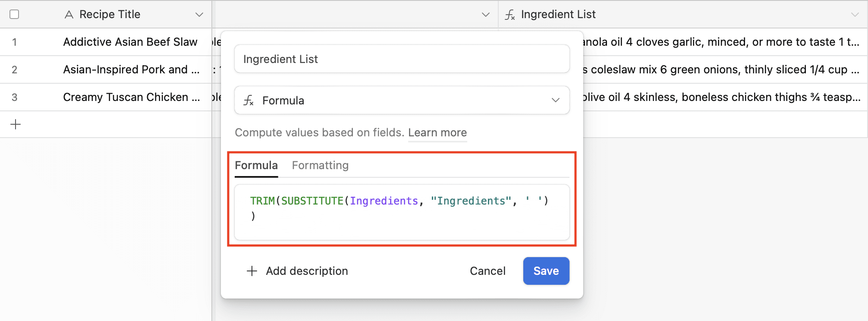868x321 pixels.
Task: Switch to the Formatting tab
Action: tap(320, 165)
